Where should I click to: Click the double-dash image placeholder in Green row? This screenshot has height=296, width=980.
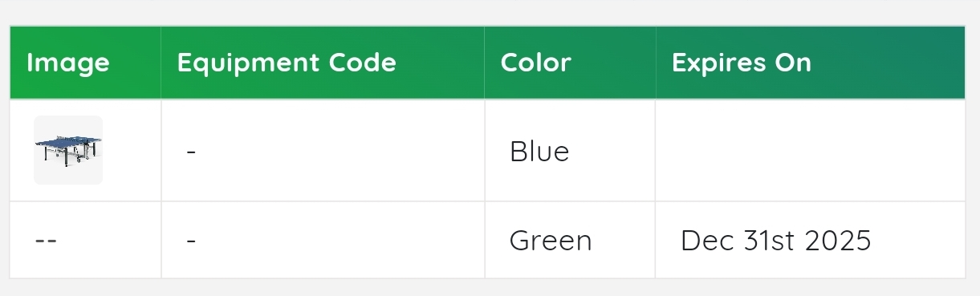(46, 241)
